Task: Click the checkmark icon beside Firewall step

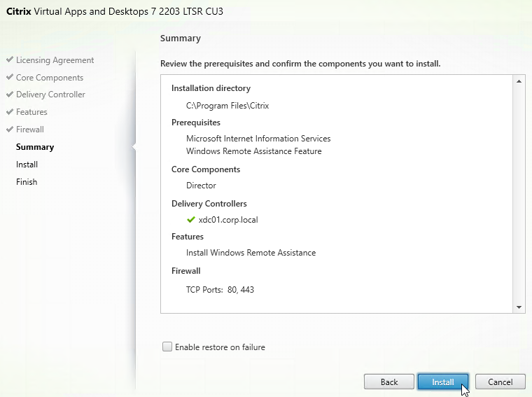Action: click(10, 130)
